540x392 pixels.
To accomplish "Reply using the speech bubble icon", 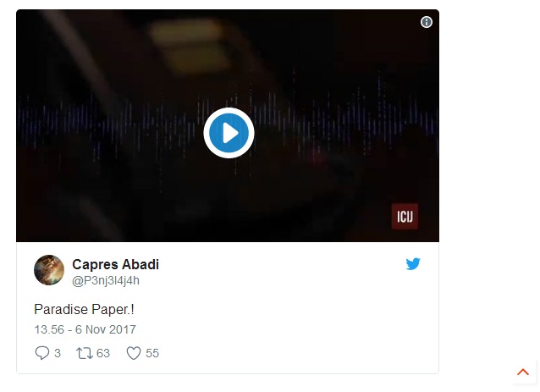I will click(x=42, y=353).
